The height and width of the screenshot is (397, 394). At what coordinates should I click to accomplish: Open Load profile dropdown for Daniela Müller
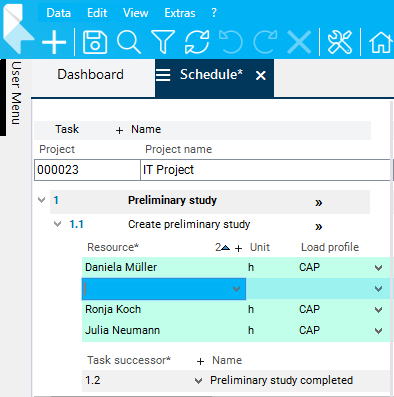378,268
